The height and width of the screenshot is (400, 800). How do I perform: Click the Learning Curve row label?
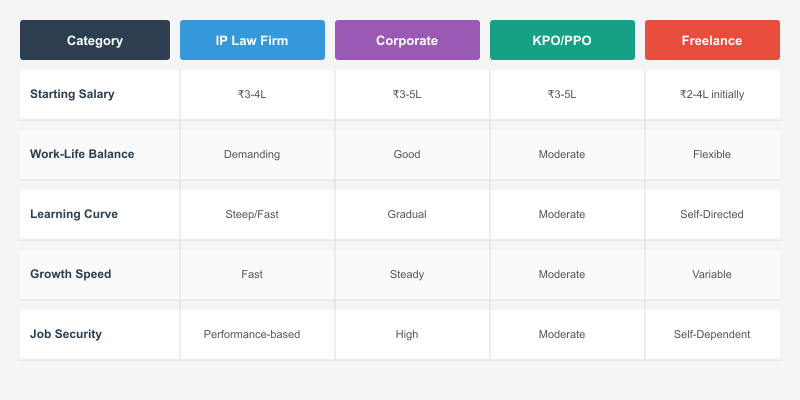point(75,215)
